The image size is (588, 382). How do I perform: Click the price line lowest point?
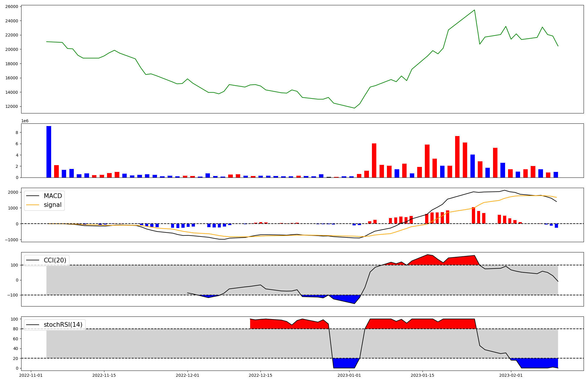click(x=354, y=108)
